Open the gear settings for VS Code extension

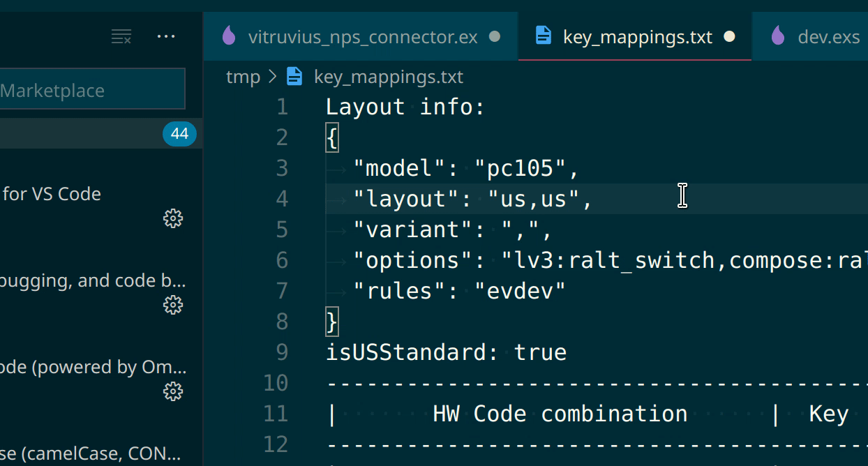point(172,218)
